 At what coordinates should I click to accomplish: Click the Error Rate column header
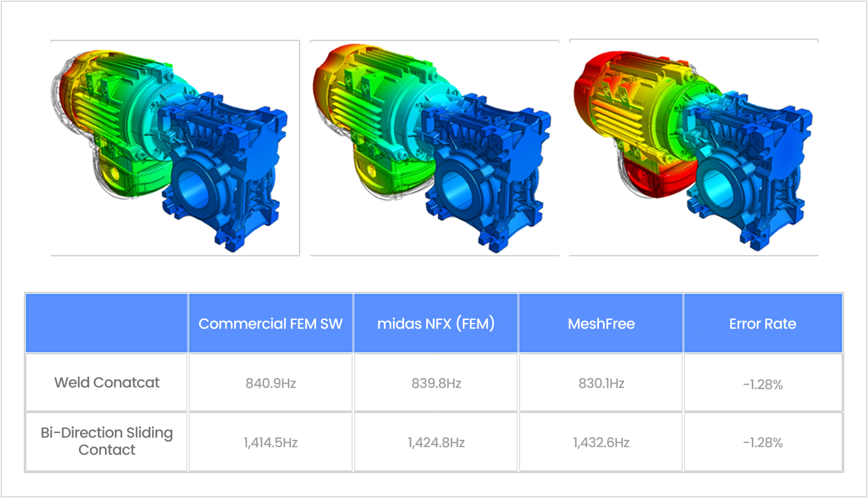(x=763, y=324)
